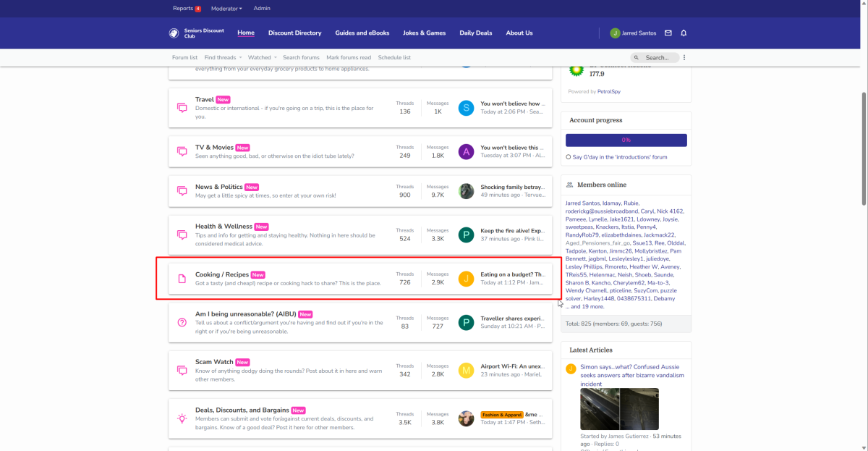Click the AIBU question mark icon
This screenshot has height=451, width=868.
point(182,322)
